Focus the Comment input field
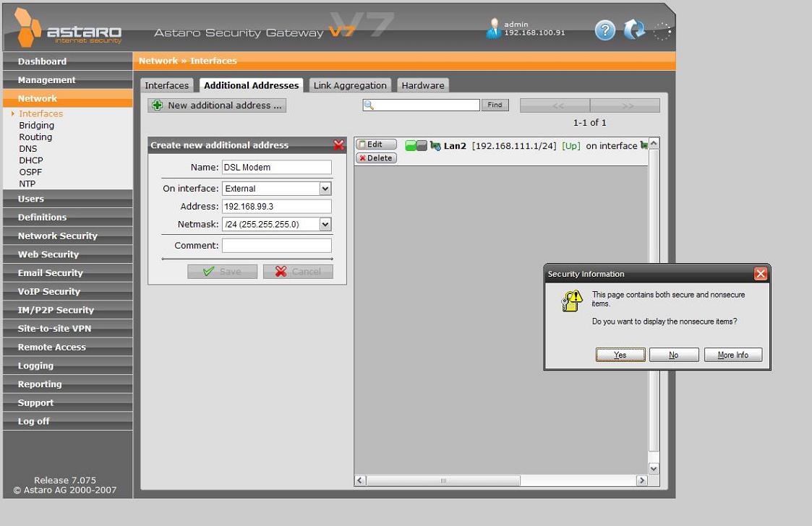This screenshot has height=526, width=812. coord(276,246)
